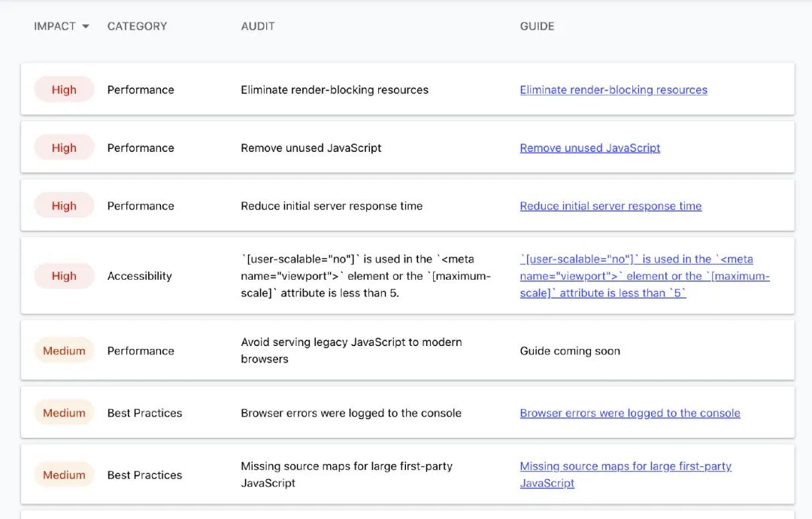The width and height of the screenshot is (812, 519).
Task: Open Missing source maps guide link
Action: 626,475
